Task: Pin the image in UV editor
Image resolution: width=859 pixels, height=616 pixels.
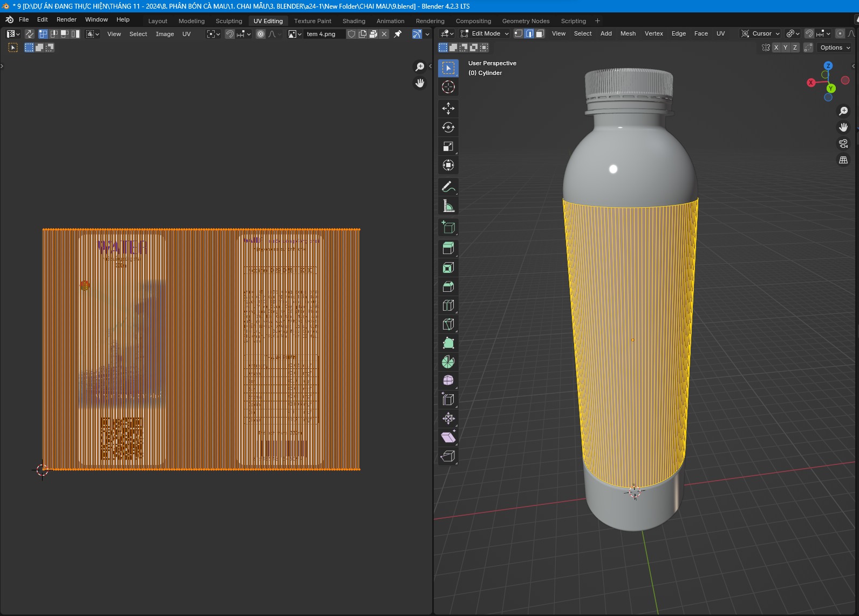Action: pos(398,34)
